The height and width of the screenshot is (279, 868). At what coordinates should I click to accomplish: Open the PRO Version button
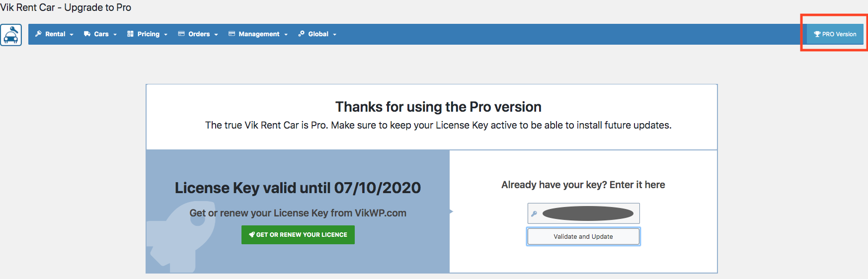[x=835, y=34]
